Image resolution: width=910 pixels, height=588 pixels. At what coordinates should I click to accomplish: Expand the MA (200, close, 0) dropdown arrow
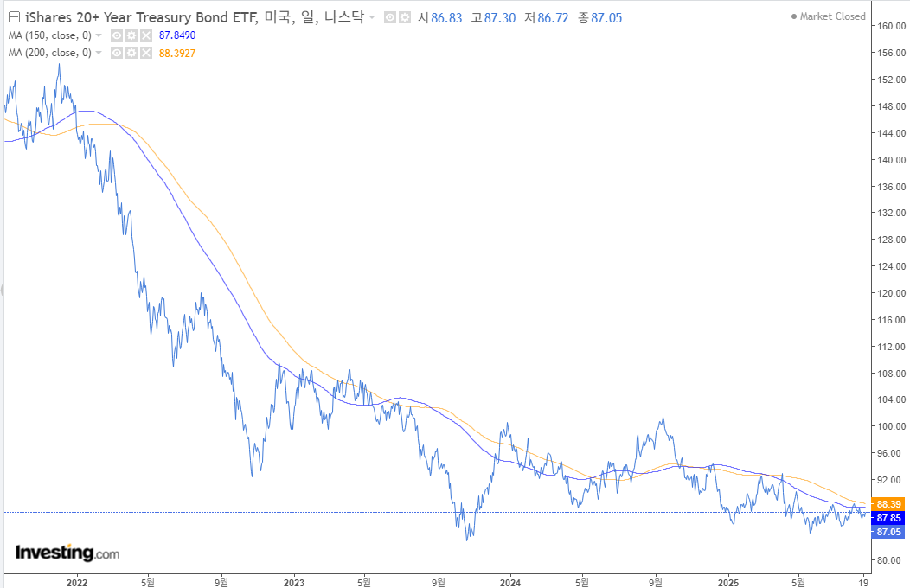pyautogui.click(x=99, y=54)
